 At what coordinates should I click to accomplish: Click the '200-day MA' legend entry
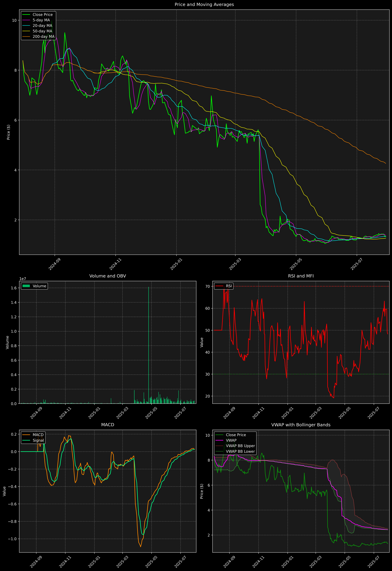click(43, 37)
